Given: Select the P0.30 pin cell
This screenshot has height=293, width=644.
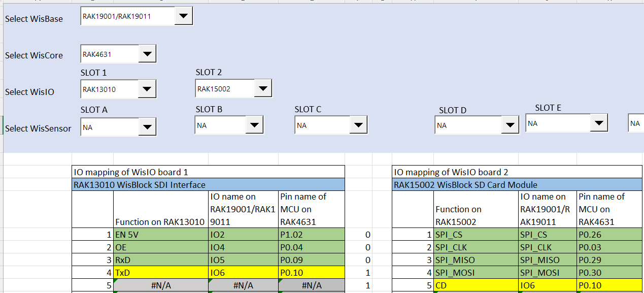Looking at the screenshot, I should point(610,273).
